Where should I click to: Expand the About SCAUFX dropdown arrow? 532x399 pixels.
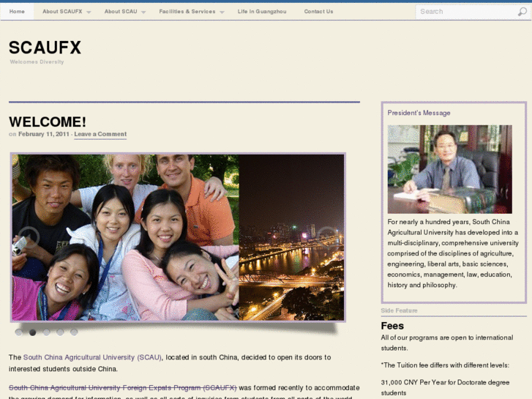(89, 12)
